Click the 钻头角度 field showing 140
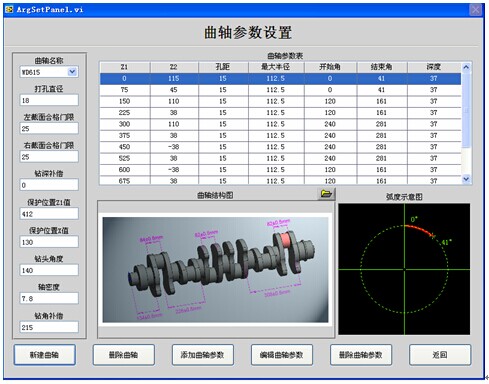This screenshot has width=489, height=384. coord(49,270)
